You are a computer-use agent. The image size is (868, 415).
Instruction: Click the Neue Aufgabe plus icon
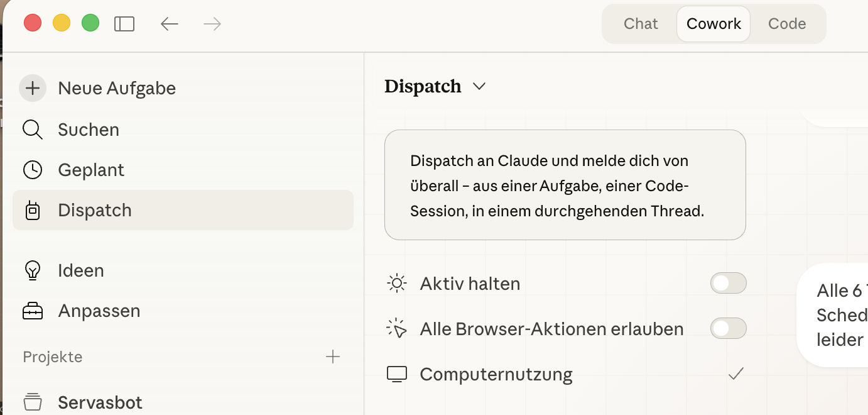(33, 88)
